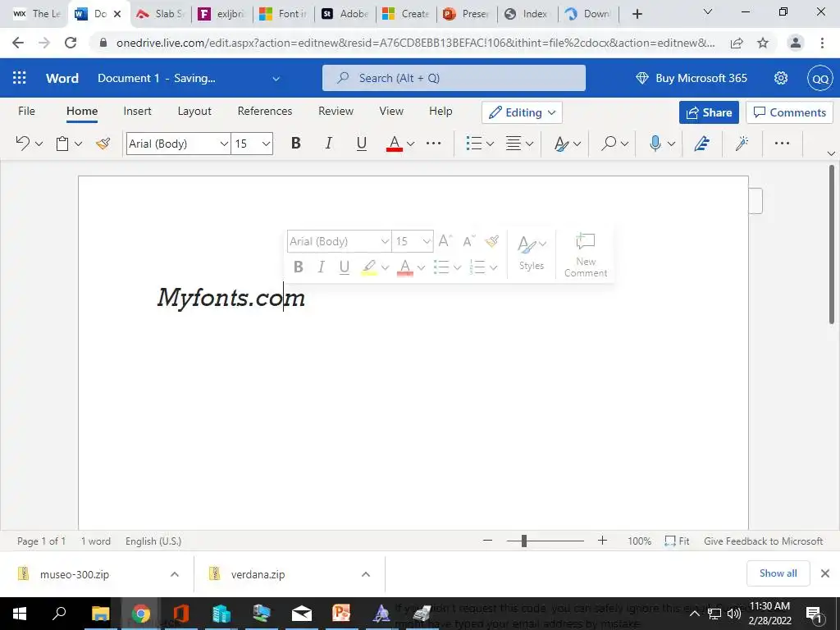Open more font options ellipsis
Viewport: 840px width, 630px height.
pyautogui.click(x=433, y=143)
